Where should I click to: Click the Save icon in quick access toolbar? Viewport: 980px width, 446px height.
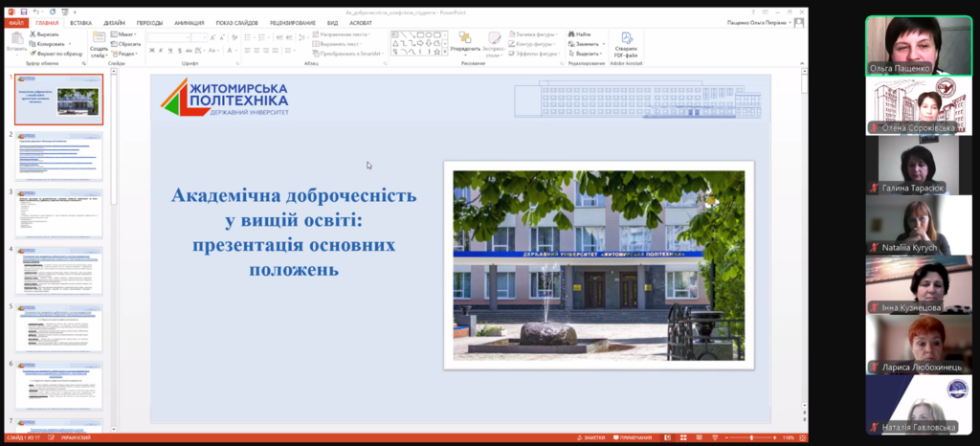(x=22, y=10)
